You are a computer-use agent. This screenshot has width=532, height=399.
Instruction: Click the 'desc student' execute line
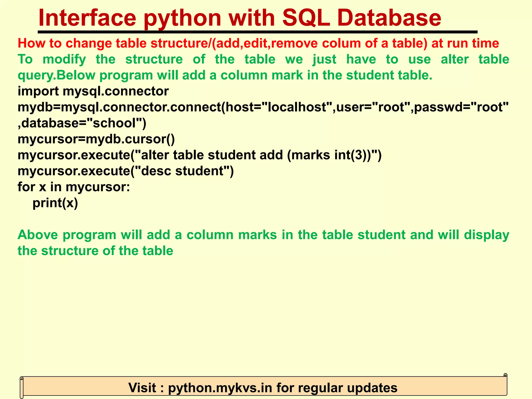point(126,171)
